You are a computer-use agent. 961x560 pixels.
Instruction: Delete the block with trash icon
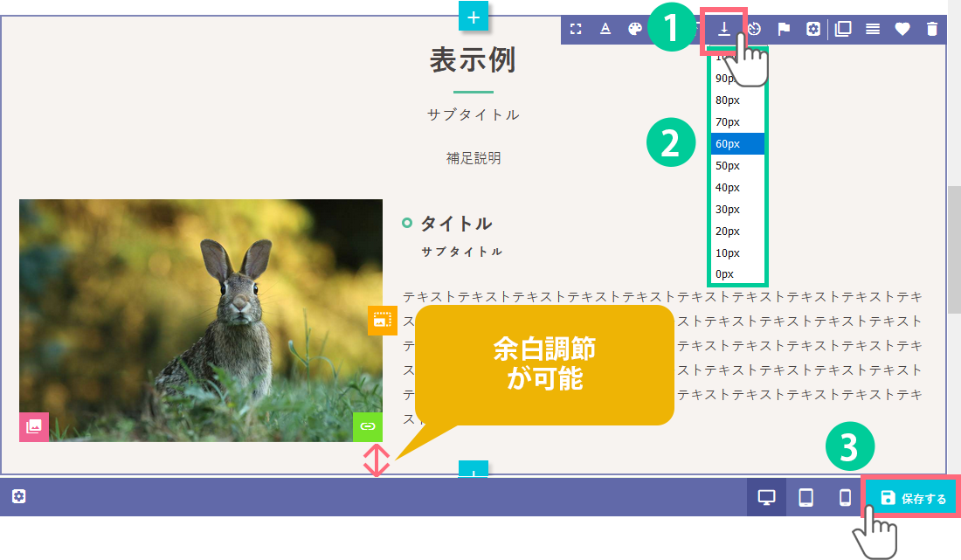click(x=932, y=29)
